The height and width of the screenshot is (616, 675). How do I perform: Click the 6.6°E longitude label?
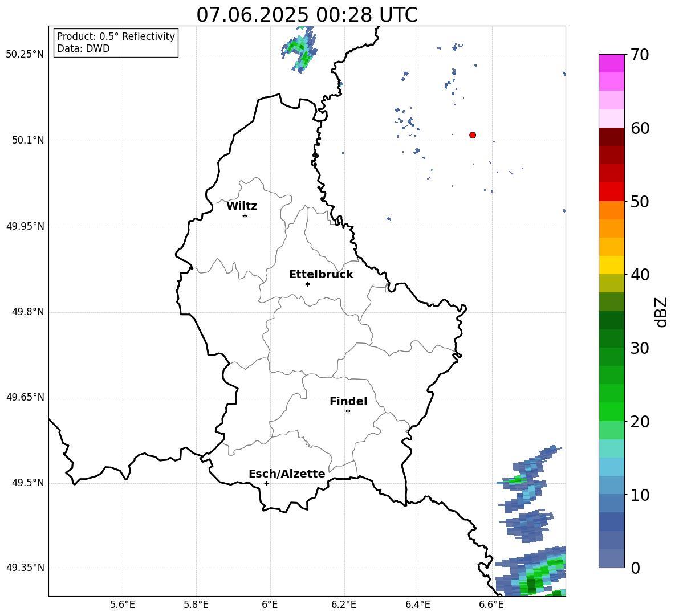(x=491, y=605)
